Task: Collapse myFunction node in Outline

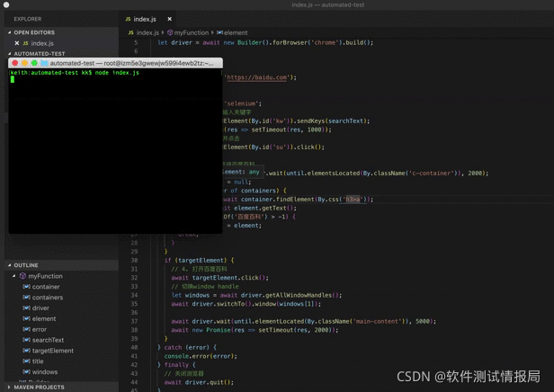Action: tap(14, 276)
